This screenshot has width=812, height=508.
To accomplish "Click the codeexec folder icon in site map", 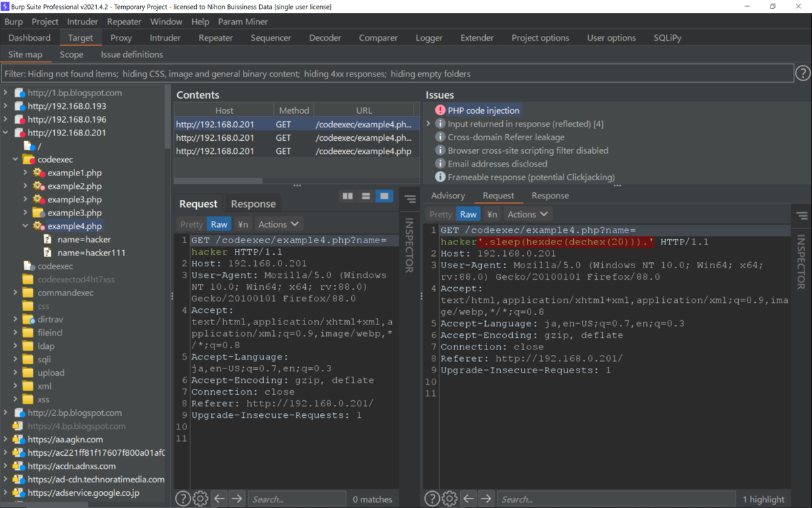I will coord(28,160).
